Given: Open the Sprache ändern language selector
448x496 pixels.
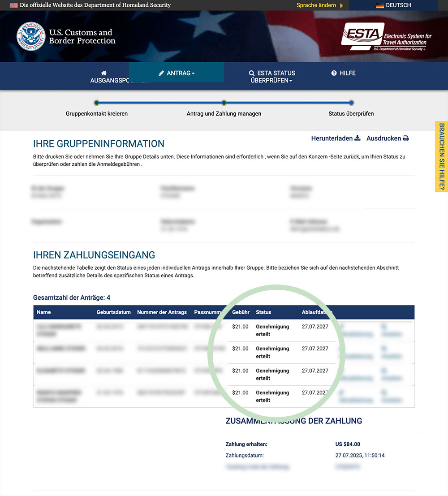Looking at the screenshot, I should click(x=319, y=5).
